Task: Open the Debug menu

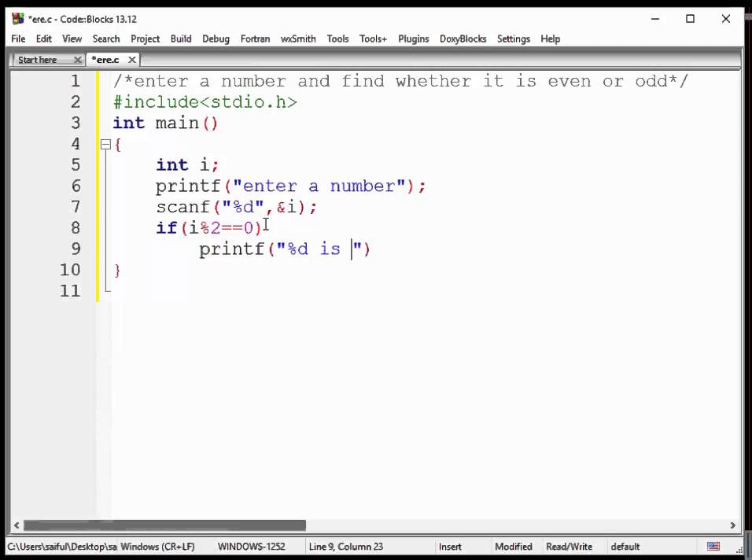Action: click(x=216, y=39)
